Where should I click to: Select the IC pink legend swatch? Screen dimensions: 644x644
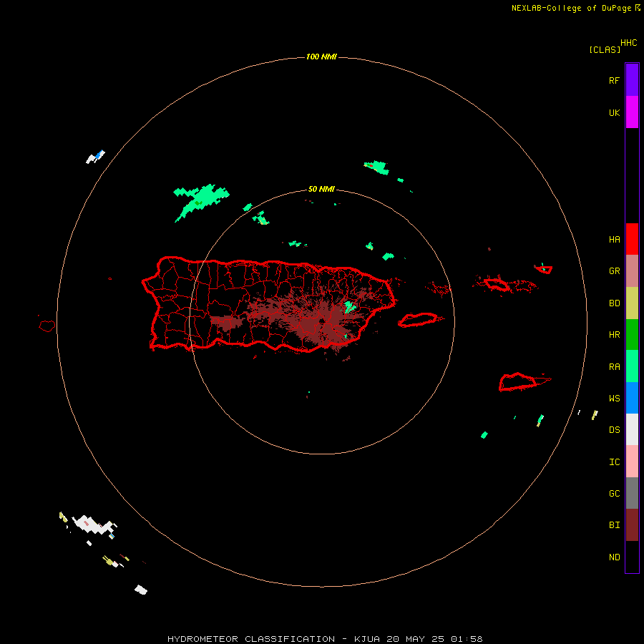coord(632,462)
